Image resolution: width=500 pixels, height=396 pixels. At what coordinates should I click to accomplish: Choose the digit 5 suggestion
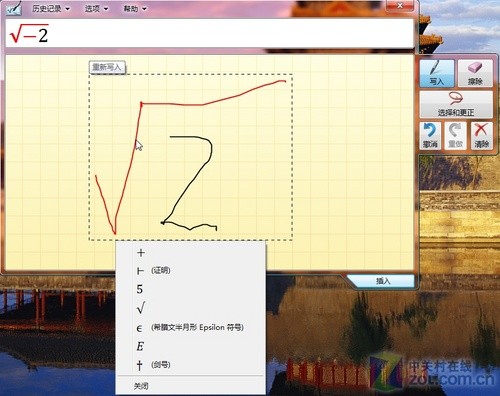tap(191, 289)
